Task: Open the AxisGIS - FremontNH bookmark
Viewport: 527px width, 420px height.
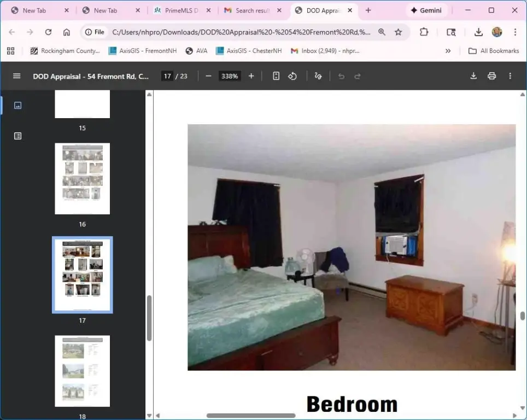Action: [x=143, y=51]
